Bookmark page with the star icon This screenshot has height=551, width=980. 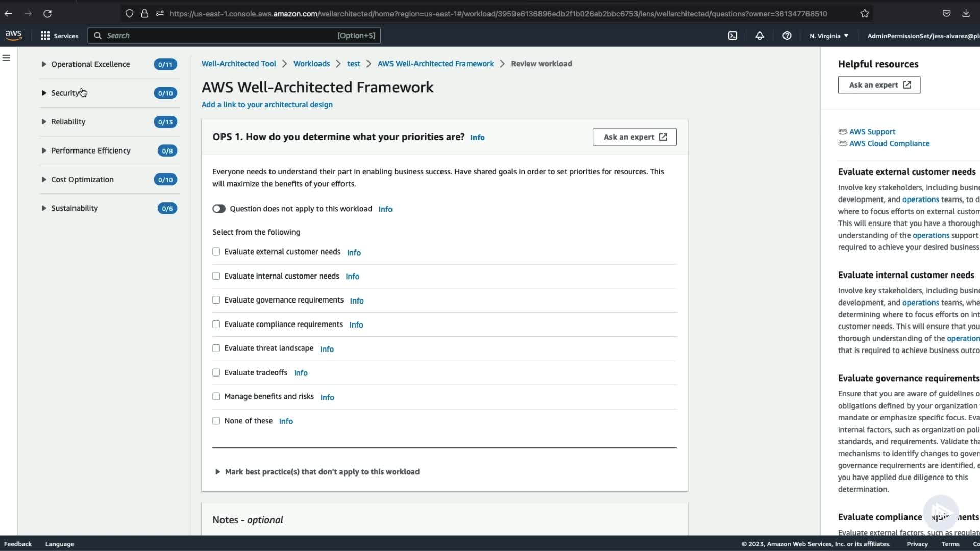[x=864, y=14]
